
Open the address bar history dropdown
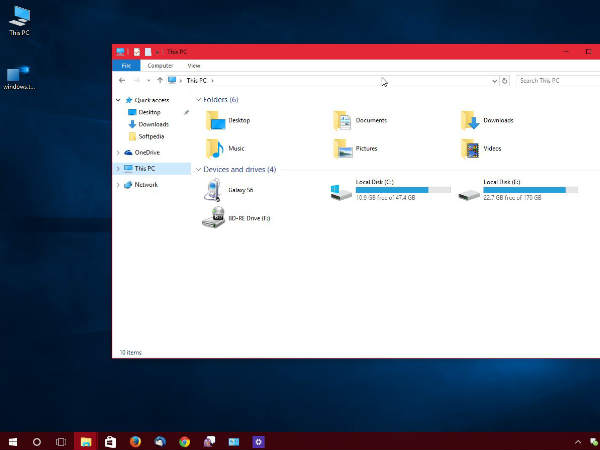tap(492, 80)
